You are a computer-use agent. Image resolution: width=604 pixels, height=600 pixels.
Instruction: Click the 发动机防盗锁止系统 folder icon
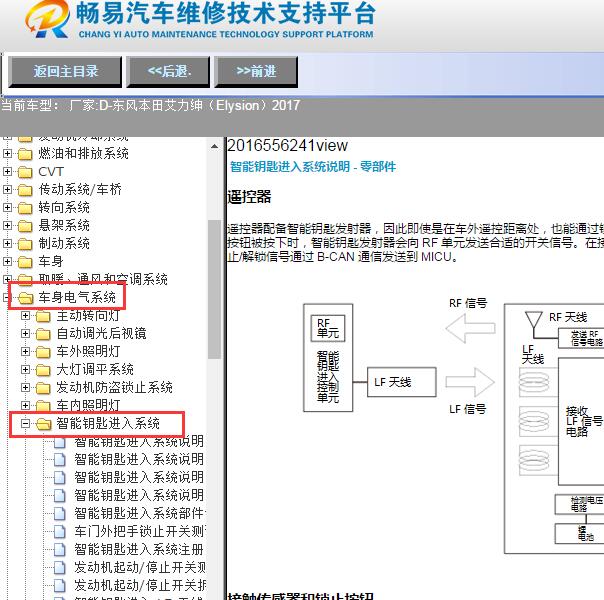(x=43, y=388)
